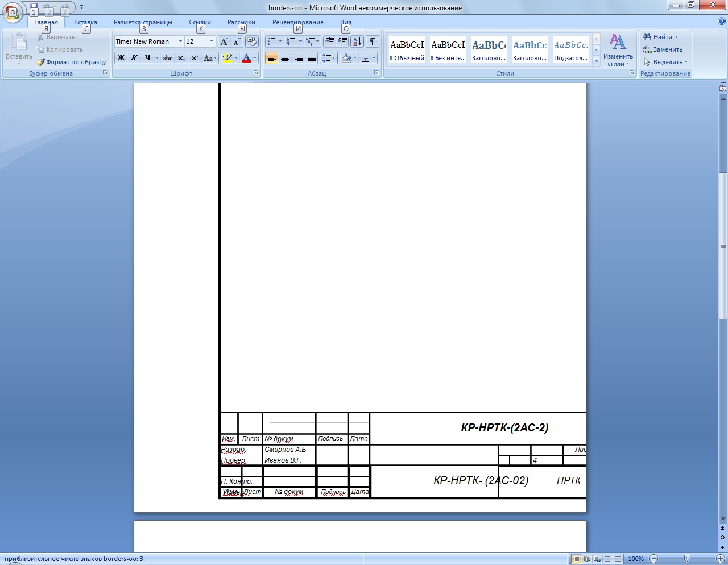Screen dimensions: 728x565
Task: Click the Office button logo
Action: pyautogui.click(x=13, y=12)
